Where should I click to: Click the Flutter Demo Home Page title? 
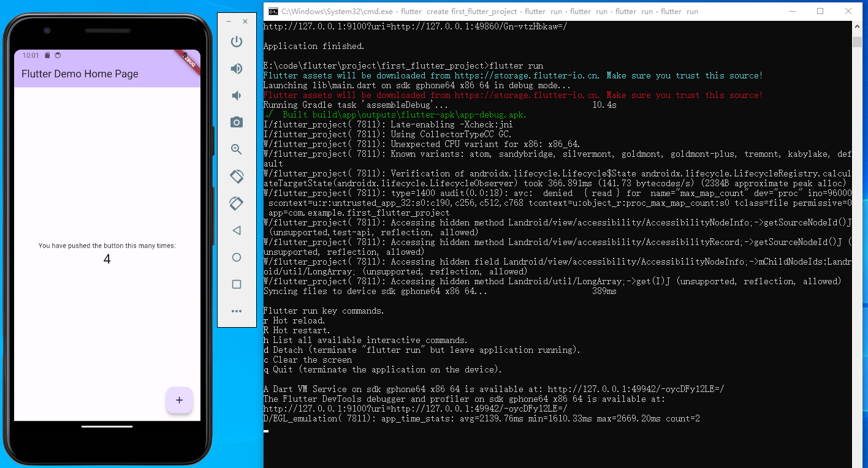(80, 74)
